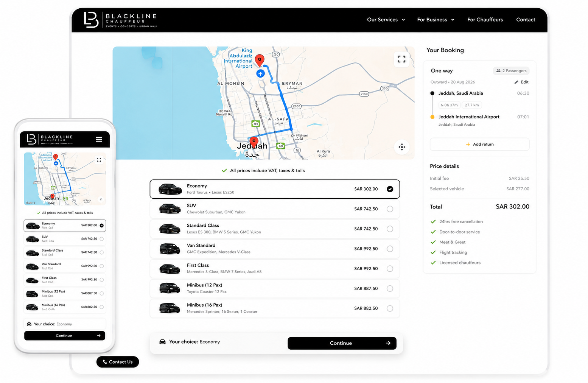
Task: Click the Standard Class car image on desktop
Action: 170,229
